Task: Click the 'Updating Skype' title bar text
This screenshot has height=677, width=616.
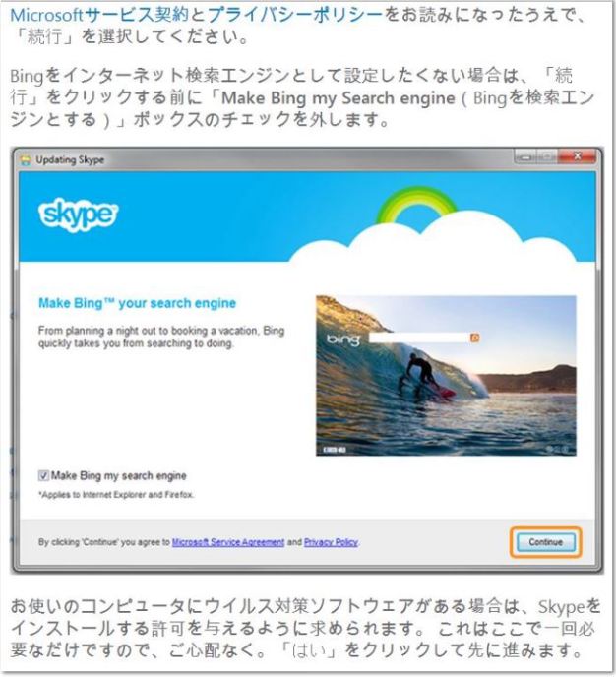Action: pos(70,160)
